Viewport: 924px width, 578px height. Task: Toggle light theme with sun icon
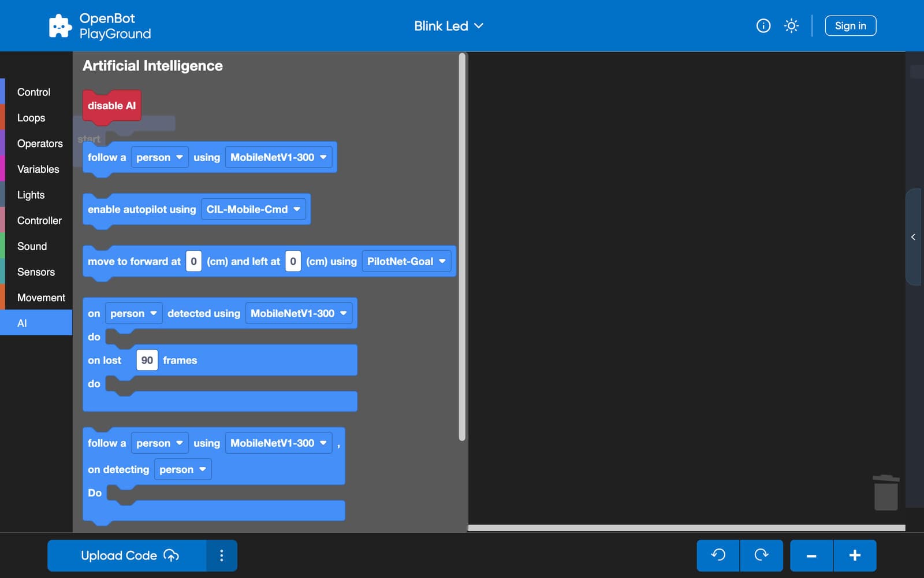pyautogui.click(x=791, y=26)
